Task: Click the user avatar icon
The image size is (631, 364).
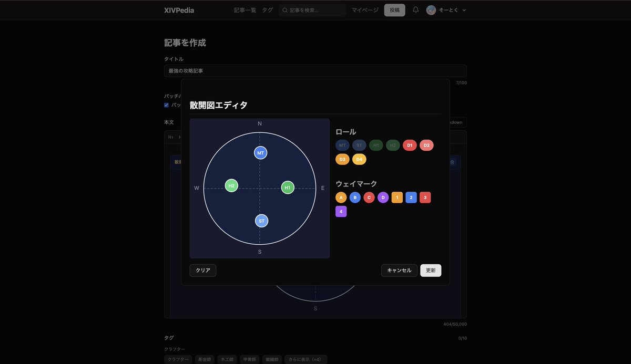Action: (431, 10)
